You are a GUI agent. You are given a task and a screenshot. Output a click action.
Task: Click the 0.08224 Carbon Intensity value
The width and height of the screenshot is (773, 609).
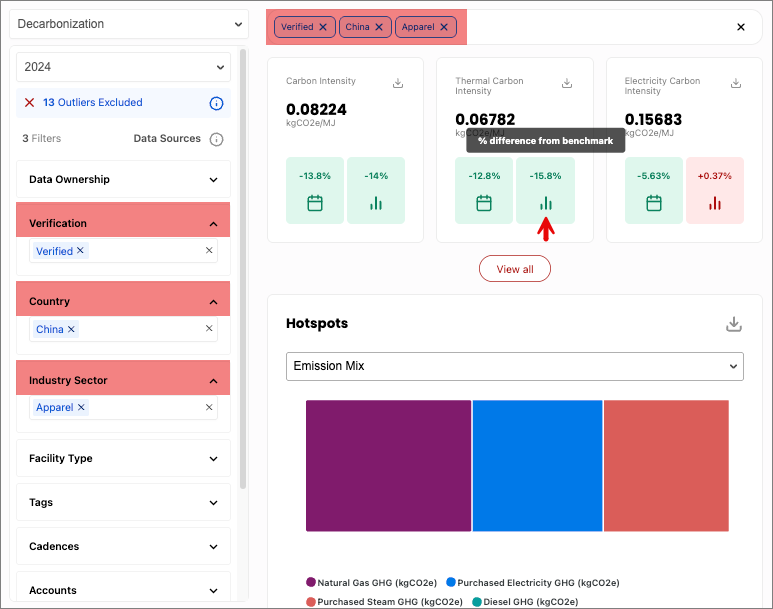(316, 109)
